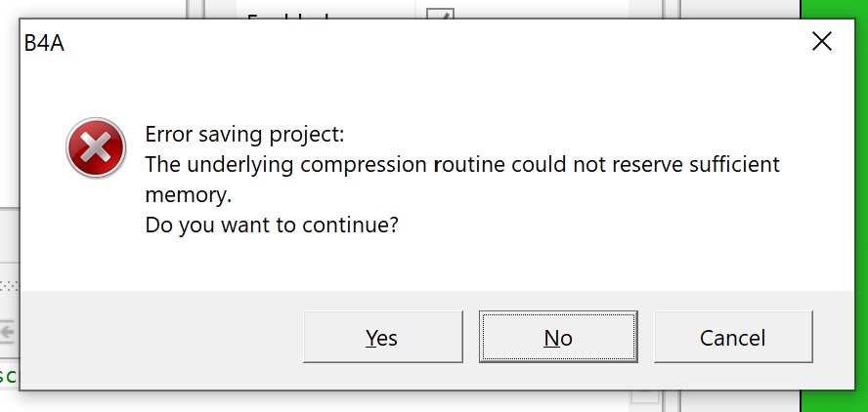Click the green text at bottom left

(x=8, y=376)
